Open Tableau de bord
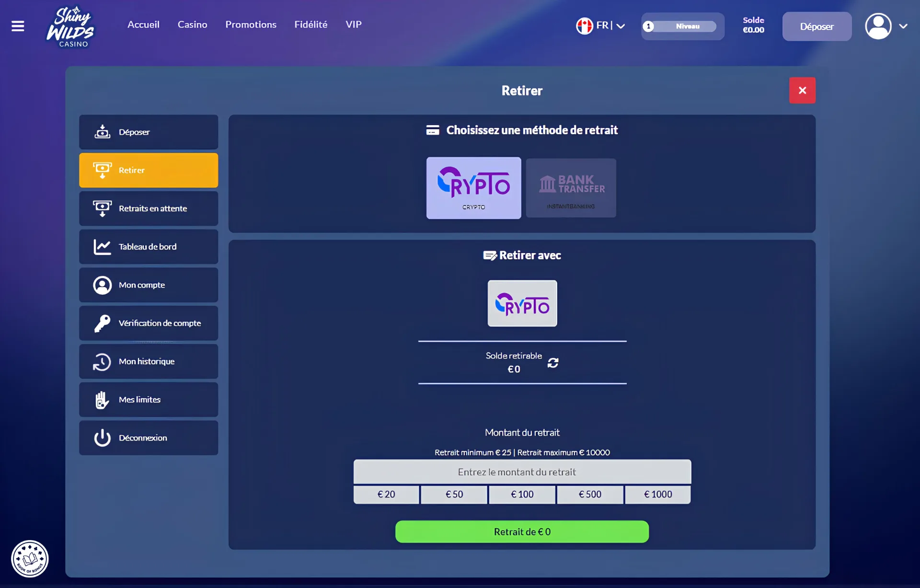This screenshot has width=920, height=588. [149, 247]
